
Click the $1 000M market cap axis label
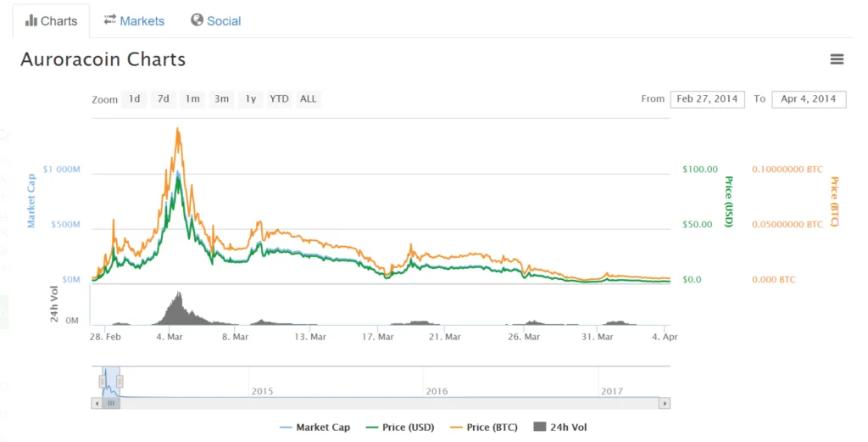(x=61, y=170)
